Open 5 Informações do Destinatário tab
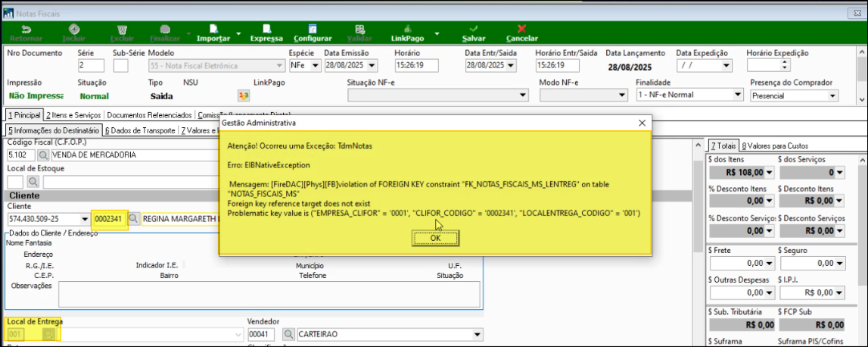Screen dimensions: 868x347 click(53, 131)
